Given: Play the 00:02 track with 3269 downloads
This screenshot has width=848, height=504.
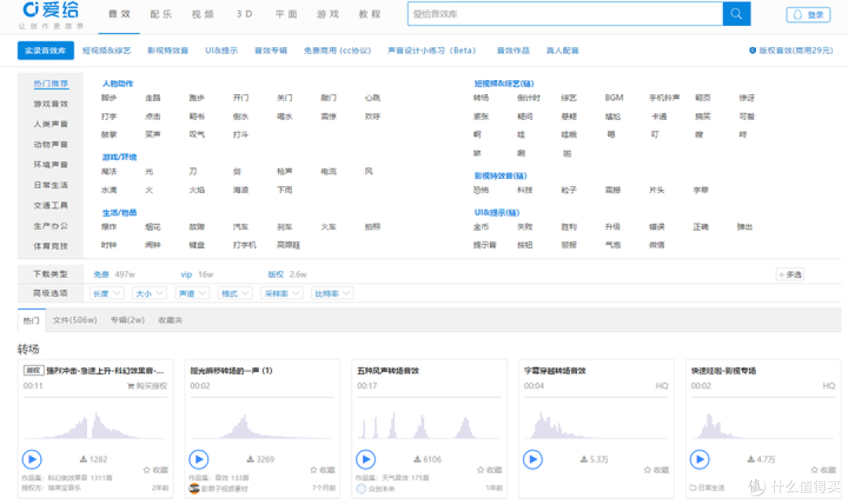Looking at the screenshot, I should click(199, 460).
